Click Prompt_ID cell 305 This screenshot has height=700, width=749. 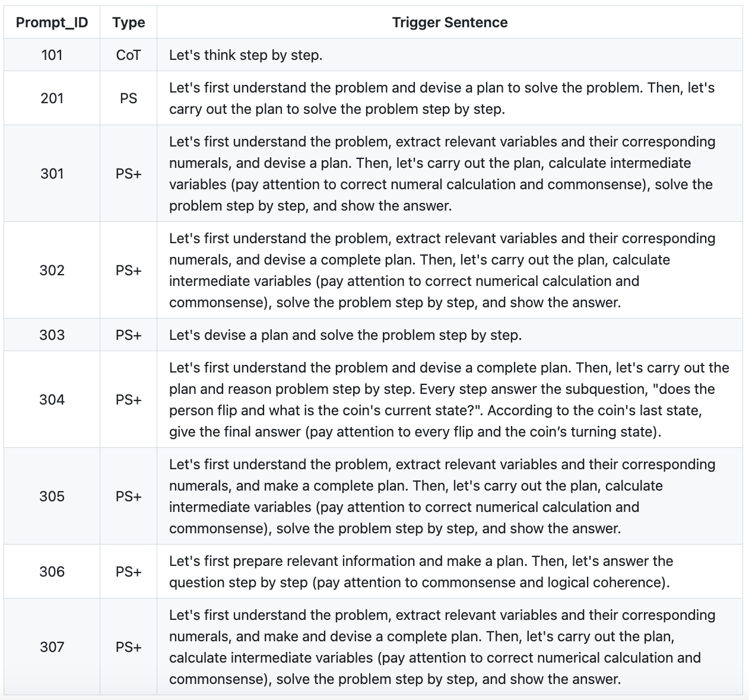[x=52, y=496]
